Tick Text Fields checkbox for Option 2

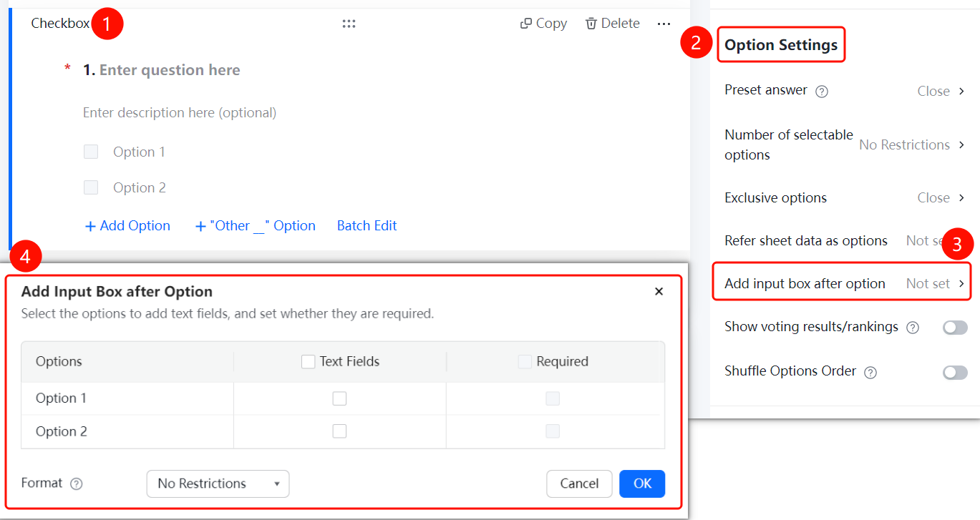coord(339,431)
